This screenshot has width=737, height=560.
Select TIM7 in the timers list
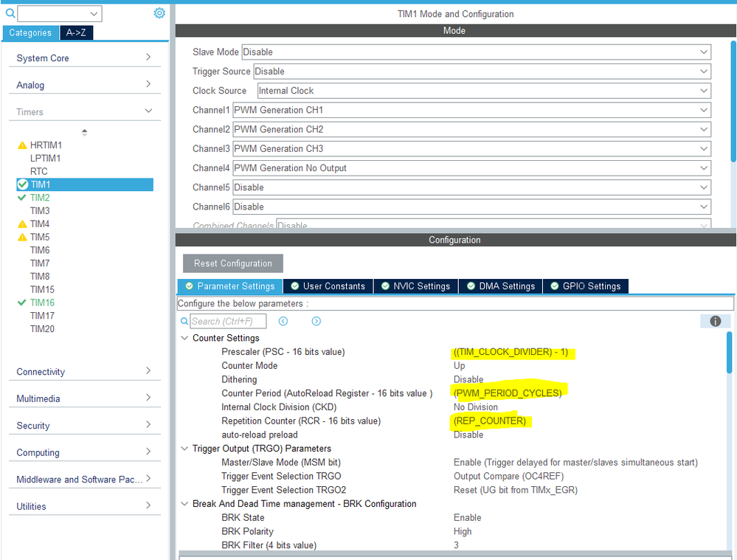pyautogui.click(x=40, y=264)
